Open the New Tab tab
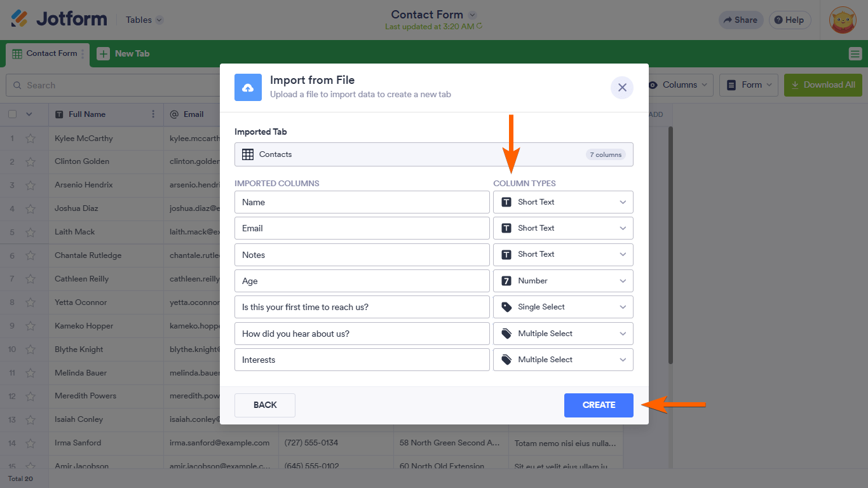The image size is (868, 488). (x=132, y=54)
